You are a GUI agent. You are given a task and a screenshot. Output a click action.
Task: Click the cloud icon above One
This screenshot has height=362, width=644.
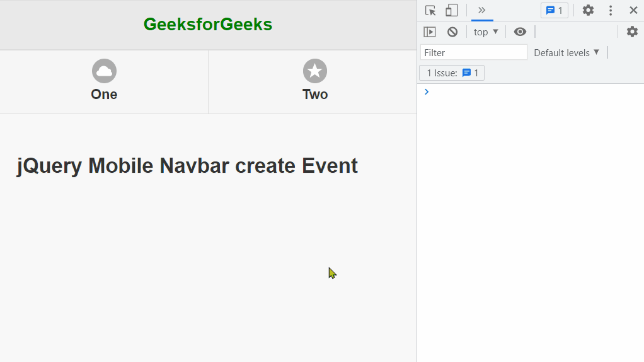pos(104,71)
